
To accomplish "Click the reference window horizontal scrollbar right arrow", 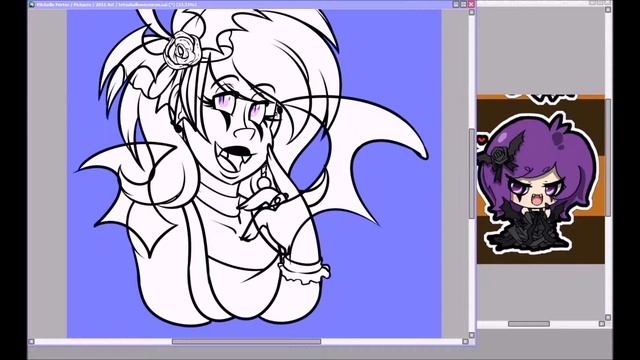I will 602,324.
